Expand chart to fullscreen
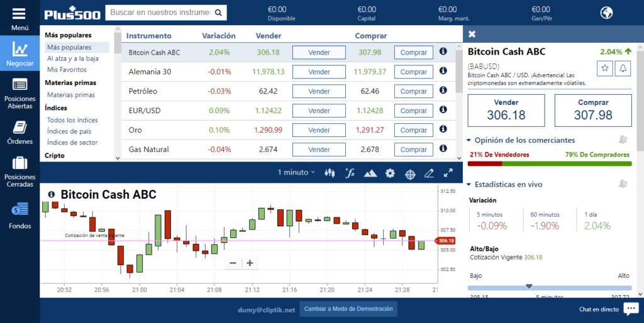This screenshot has height=323, width=644. [448, 173]
